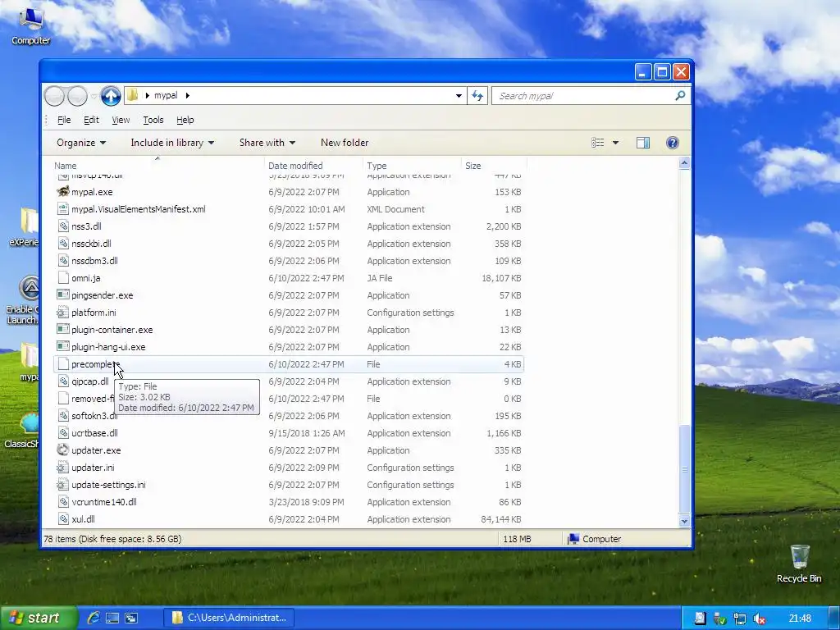Click the Search mypal input field

(584, 96)
